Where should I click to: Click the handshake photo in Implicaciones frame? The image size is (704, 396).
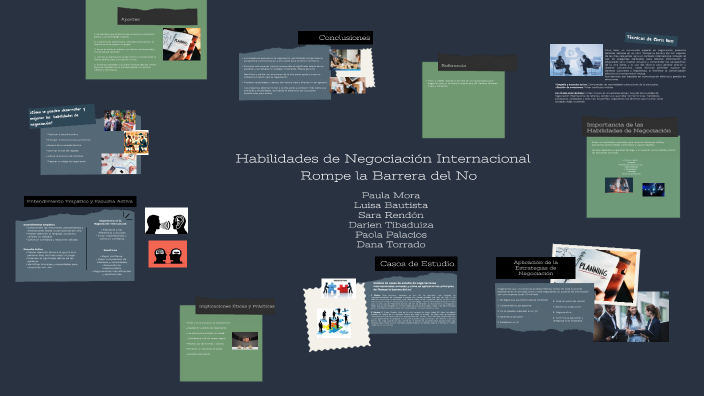click(245, 341)
